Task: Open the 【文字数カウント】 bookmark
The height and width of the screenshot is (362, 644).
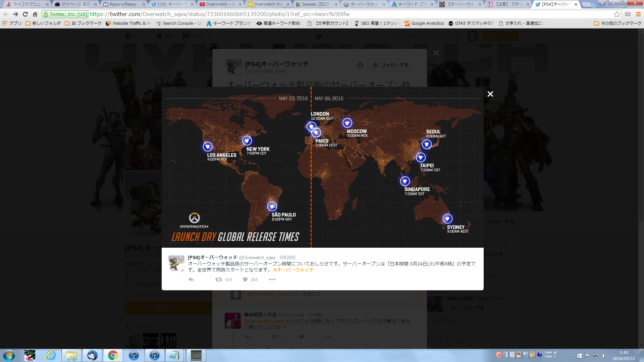Action: point(328,23)
